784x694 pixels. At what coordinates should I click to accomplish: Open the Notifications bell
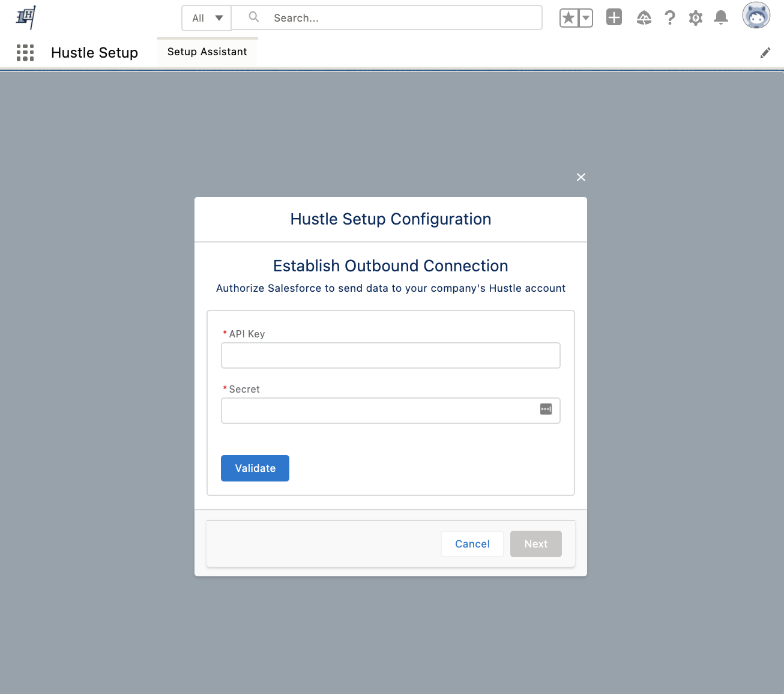[721, 18]
